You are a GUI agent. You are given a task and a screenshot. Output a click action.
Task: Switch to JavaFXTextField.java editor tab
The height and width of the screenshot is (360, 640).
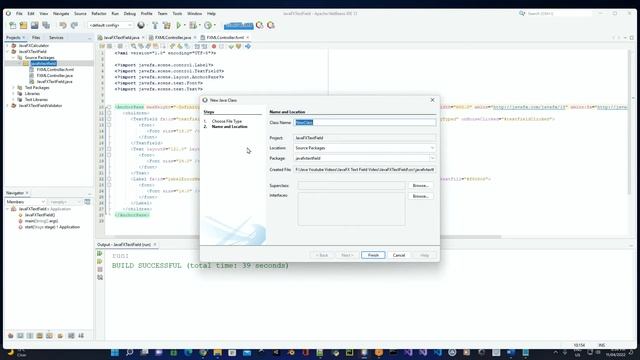pos(121,38)
